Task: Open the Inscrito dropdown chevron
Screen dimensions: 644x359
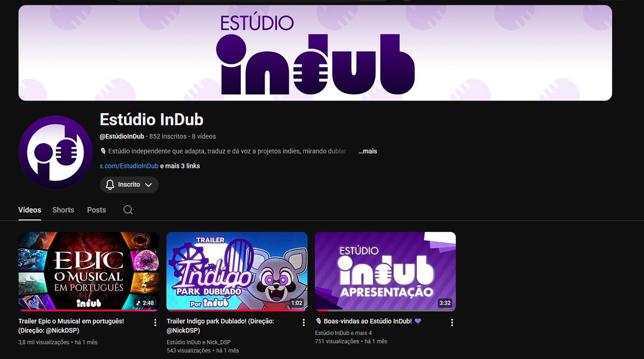Action: (x=150, y=184)
